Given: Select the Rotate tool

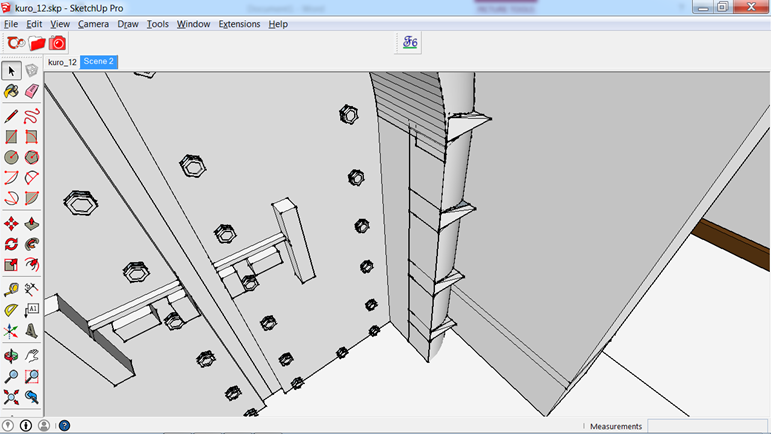Looking at the screenshot, I should point(11,244).
